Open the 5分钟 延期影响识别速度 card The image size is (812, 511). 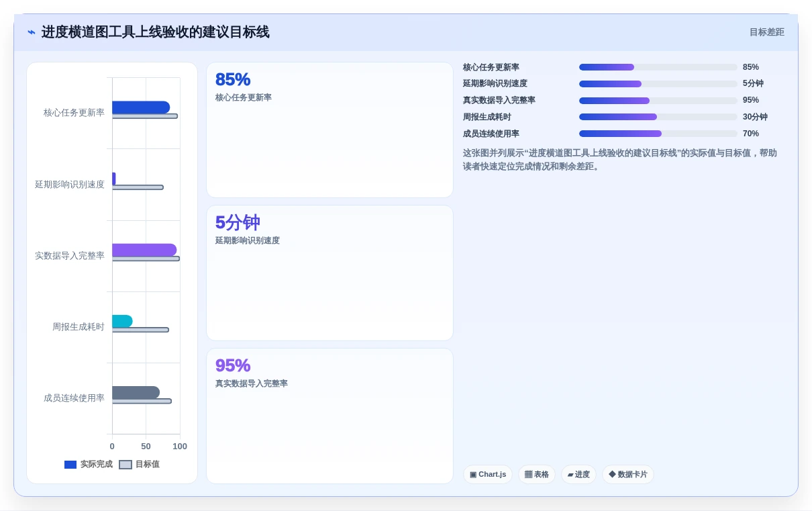pyautogui.click(x=329, y=273)
